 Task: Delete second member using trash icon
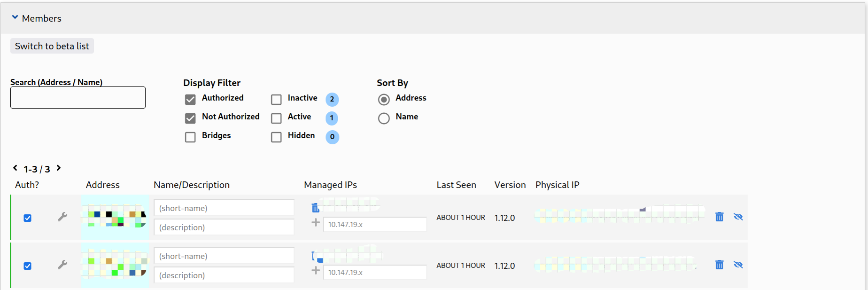pyautogui.click(x=719, y=265)
